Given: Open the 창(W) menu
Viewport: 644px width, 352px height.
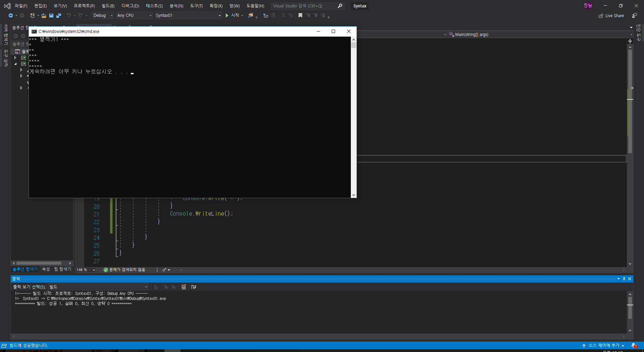Looking at the screenshot, I should tap(234, 6).
